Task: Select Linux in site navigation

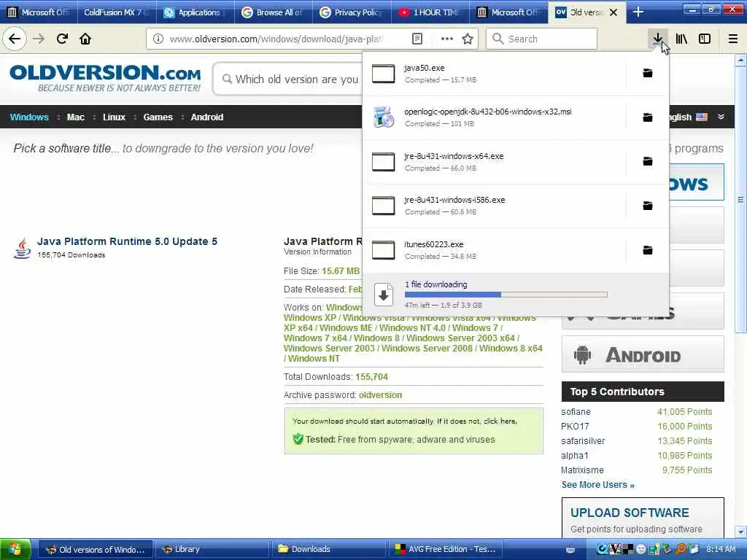Action: [114, 117]
